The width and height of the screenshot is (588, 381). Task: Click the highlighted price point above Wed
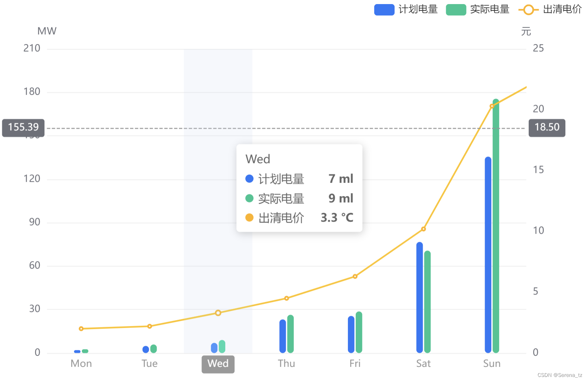pos(218,313)
